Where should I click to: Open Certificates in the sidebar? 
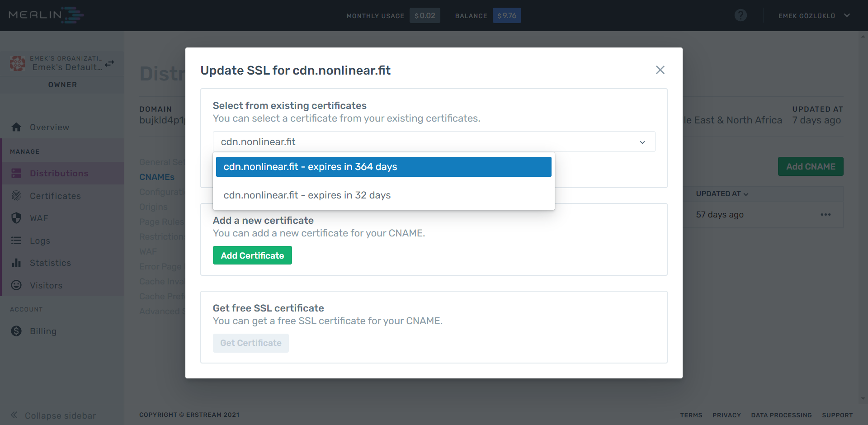[55, 196]
